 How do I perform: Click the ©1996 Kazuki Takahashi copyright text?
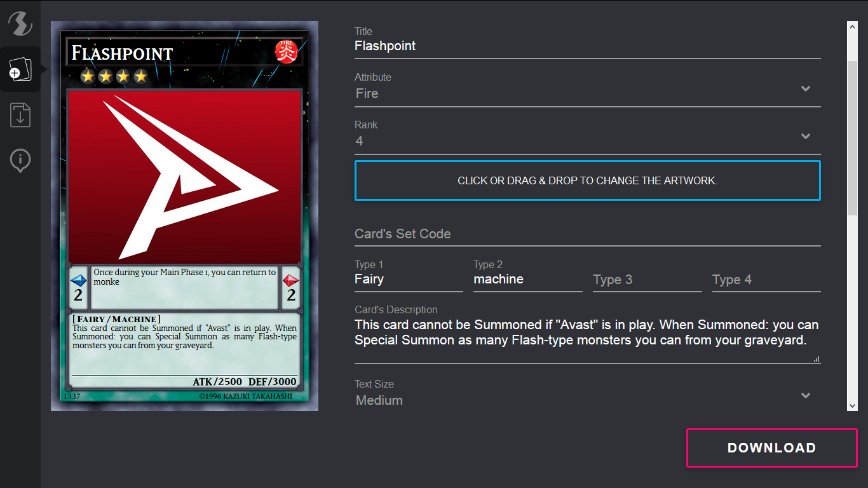(246, 396)
